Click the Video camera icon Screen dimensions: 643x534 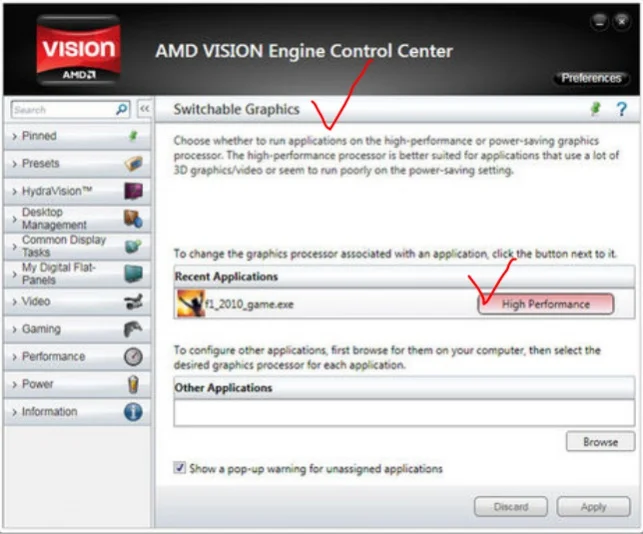pyautogui.click(x=133, y=301)
